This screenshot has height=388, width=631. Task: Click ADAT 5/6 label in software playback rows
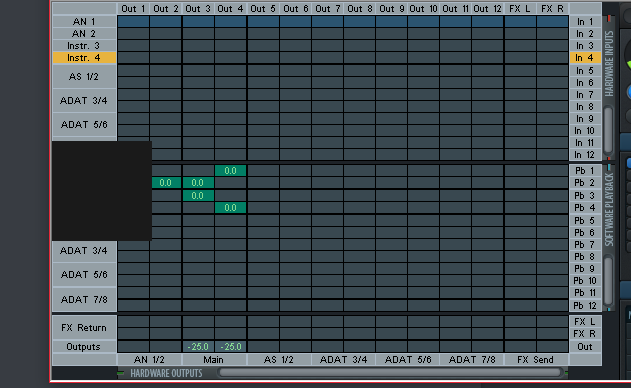[84, 275]
